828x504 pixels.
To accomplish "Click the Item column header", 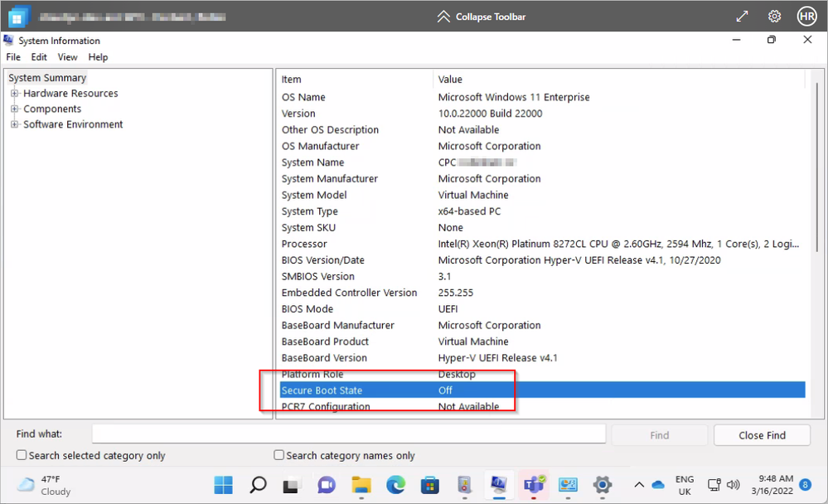I will point(356,80).
